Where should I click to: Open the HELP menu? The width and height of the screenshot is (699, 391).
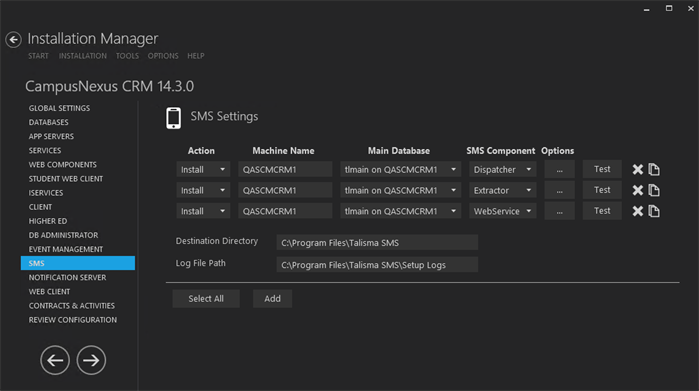pyautogui.click(x=196, y=56)
